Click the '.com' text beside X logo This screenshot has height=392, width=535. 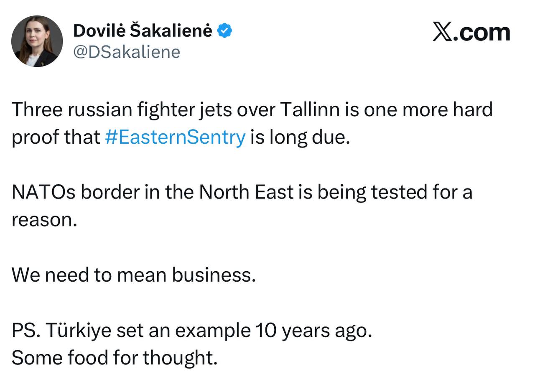point(481,33)
